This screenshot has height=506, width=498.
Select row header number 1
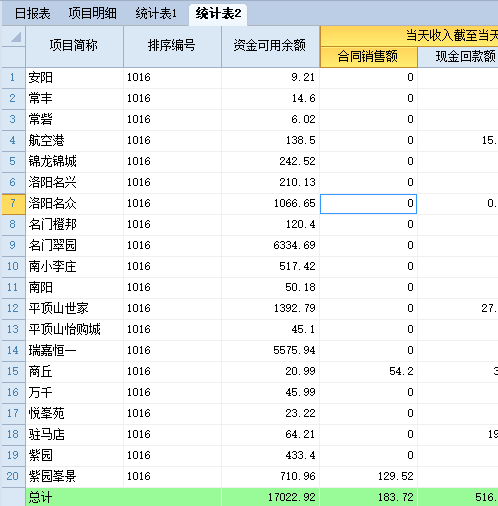click(x=14, y=78)
